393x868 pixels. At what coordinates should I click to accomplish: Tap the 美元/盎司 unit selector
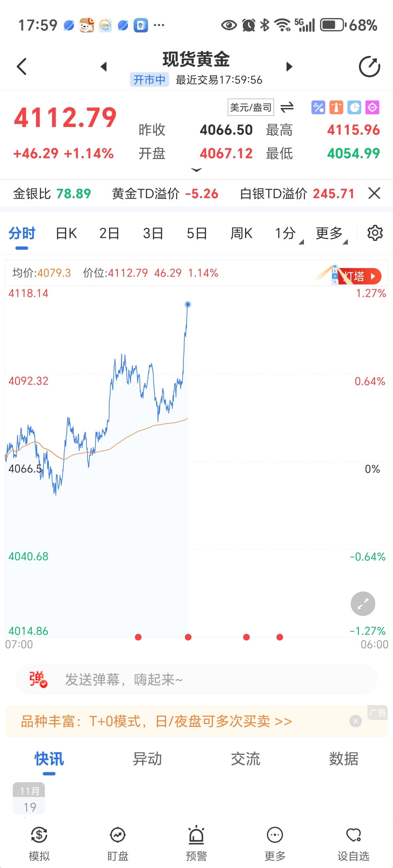point(251,107)
